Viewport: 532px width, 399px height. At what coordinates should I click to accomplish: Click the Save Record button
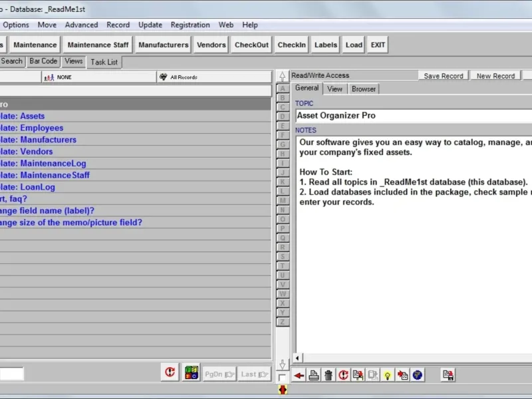tap(443, 76)
